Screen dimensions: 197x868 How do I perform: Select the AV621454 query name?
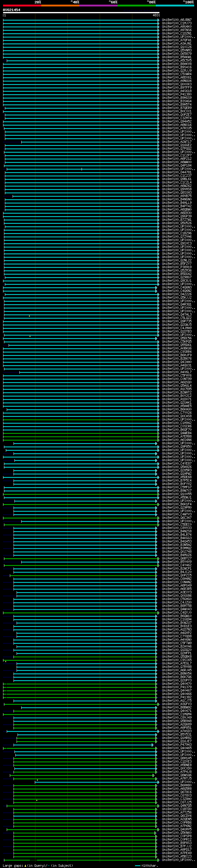(11, 10)
